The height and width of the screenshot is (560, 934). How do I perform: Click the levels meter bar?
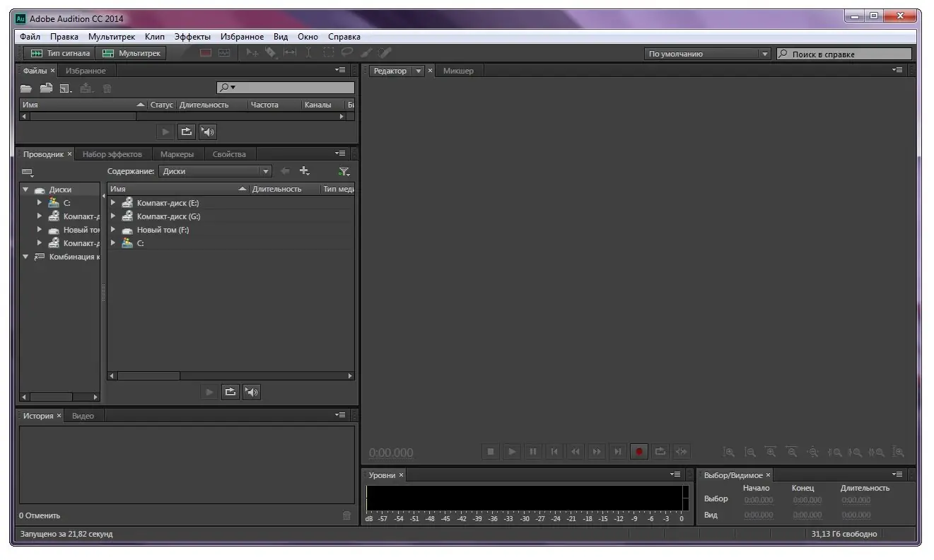[527, 498]
